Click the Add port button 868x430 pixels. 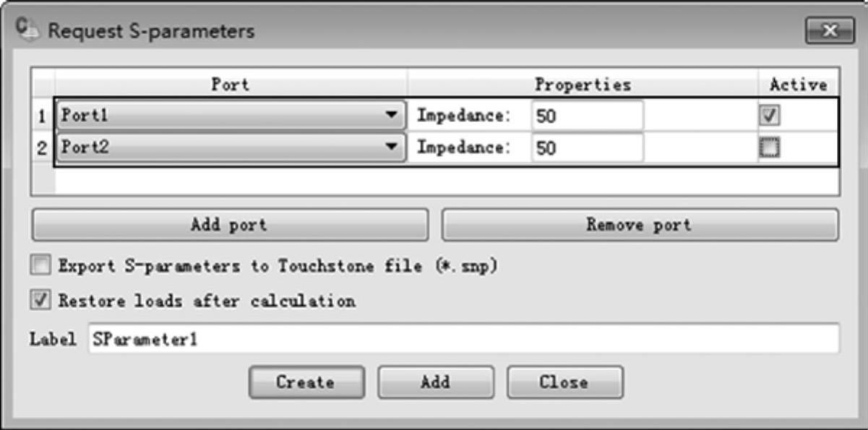(230, 225)
